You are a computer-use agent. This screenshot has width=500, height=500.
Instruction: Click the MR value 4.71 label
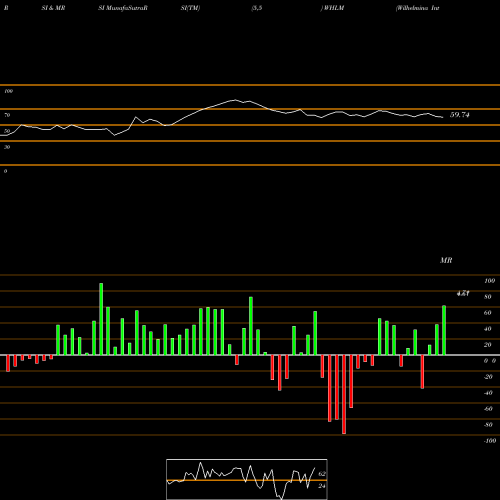[463, 293]
